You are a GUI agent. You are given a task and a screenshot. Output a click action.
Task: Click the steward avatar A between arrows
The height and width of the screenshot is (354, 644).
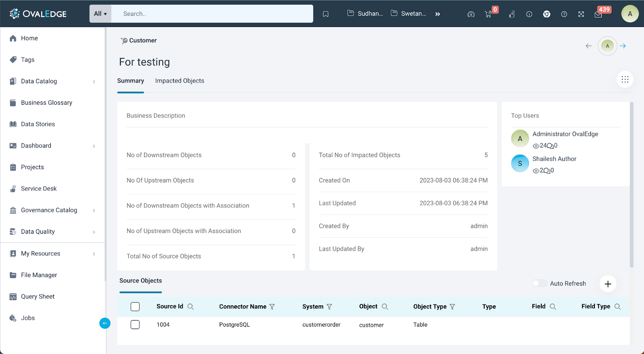(x=607, y=46)
